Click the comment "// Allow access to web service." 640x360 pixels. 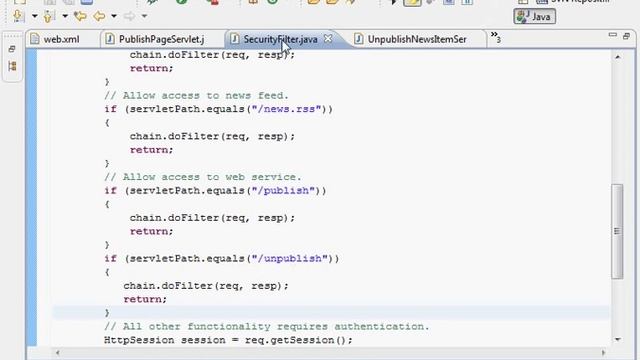(202, 177)
